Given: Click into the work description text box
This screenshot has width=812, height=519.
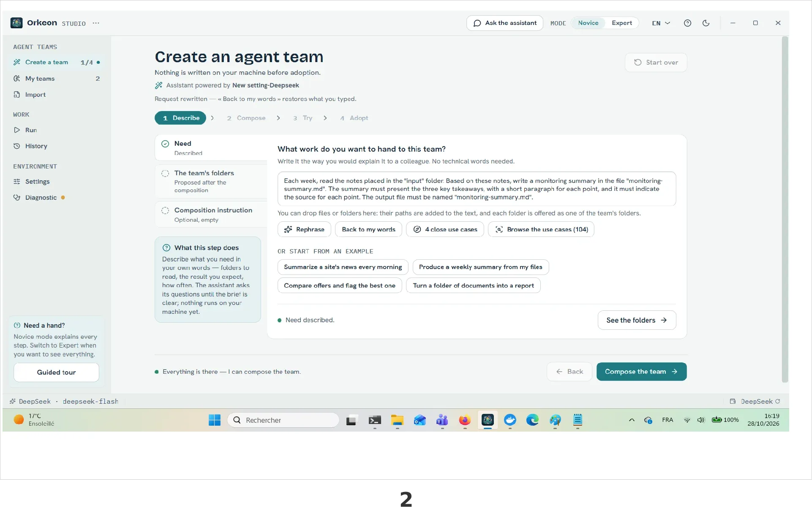Looking at the screenshot, I should [477, 189].
